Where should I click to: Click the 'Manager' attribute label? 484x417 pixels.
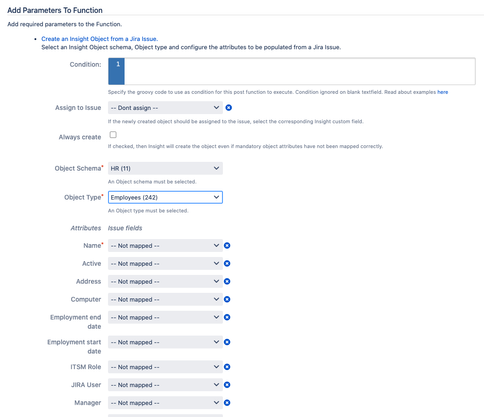[x=88, y=403]
